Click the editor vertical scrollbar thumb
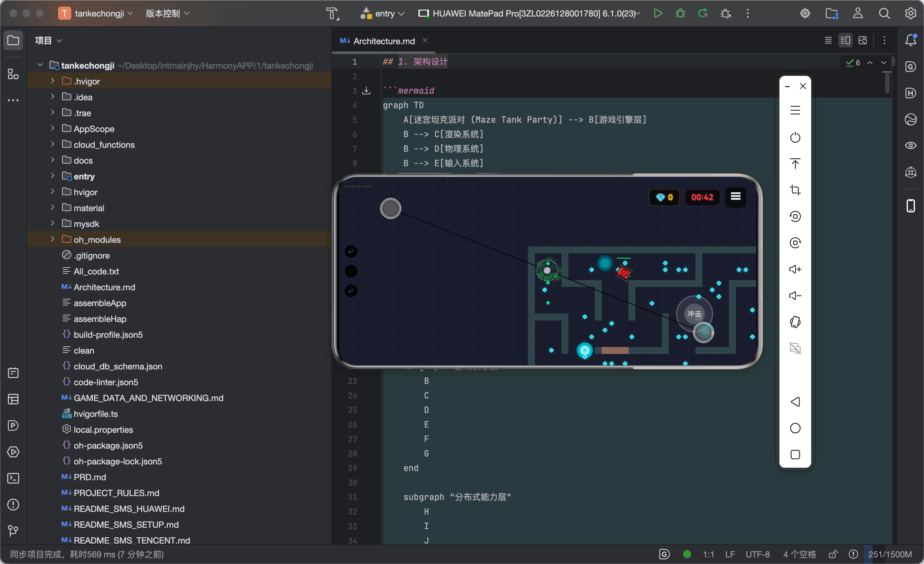Viewport: 924px width, 564px height. (x=887, y=83)
